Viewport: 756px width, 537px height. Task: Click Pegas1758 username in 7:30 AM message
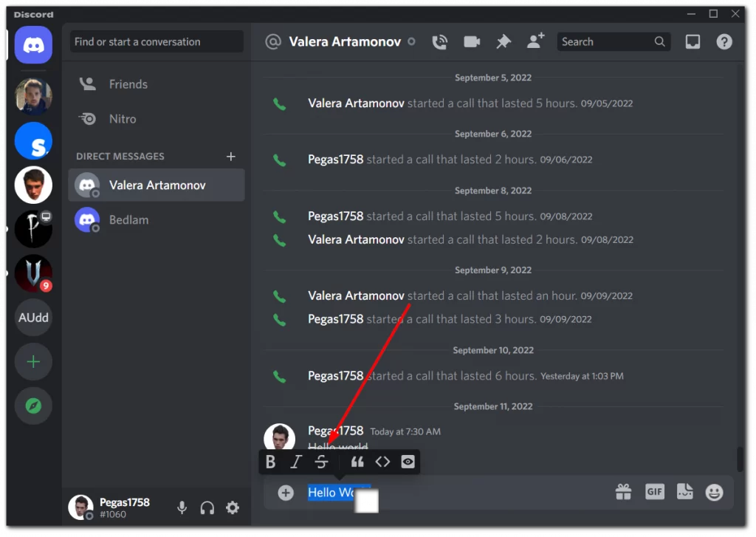click(336, 431)
